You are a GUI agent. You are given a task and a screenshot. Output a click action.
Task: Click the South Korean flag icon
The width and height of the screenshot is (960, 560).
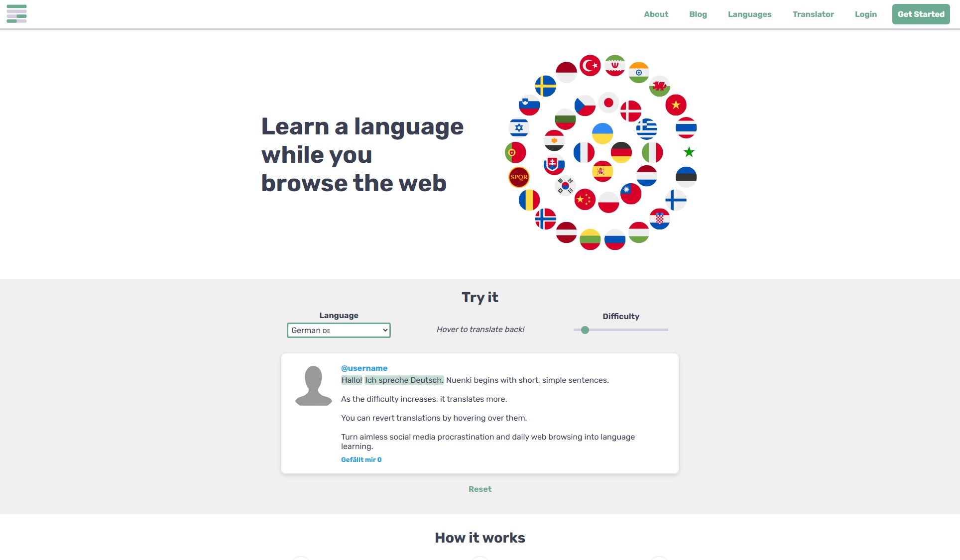coord(565,186)
